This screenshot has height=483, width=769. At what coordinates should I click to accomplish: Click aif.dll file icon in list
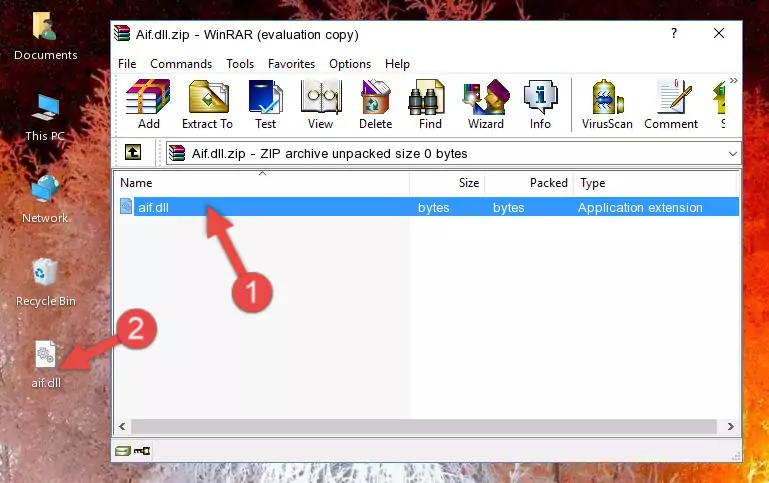pyautogui.click(x=126, y=206)
